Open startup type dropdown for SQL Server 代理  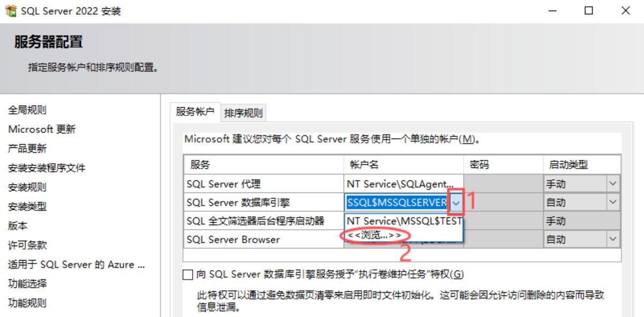[613, 184]
